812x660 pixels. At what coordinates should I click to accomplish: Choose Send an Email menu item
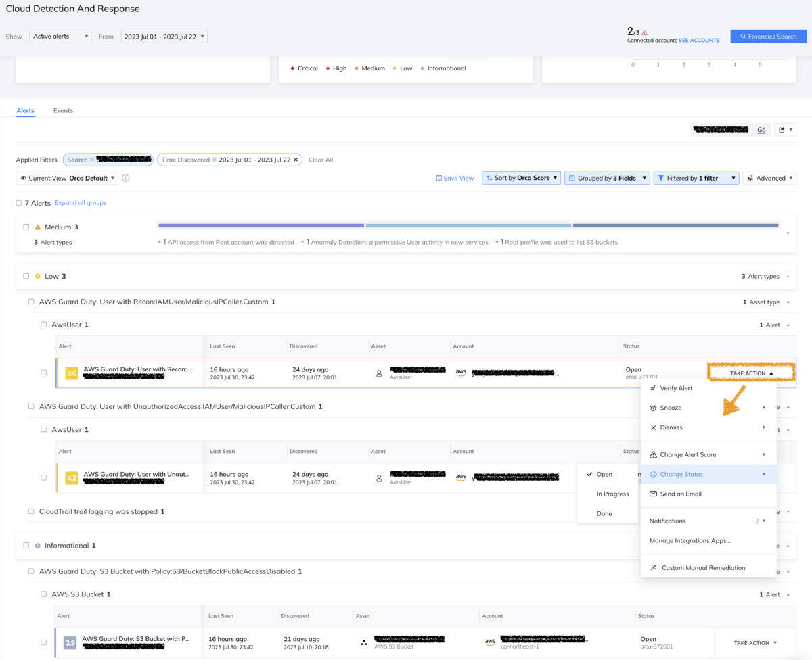708,494
